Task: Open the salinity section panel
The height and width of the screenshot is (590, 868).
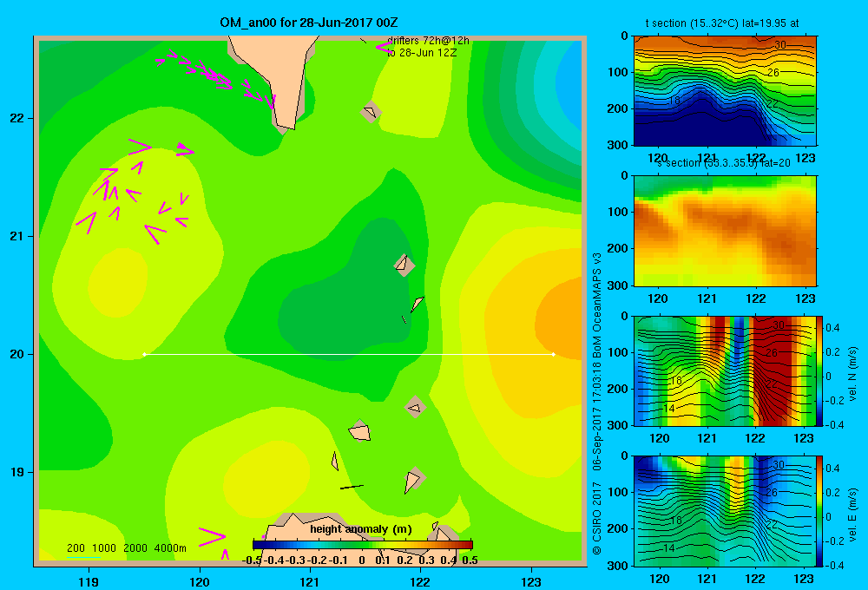Action: [x=725, y=231]
